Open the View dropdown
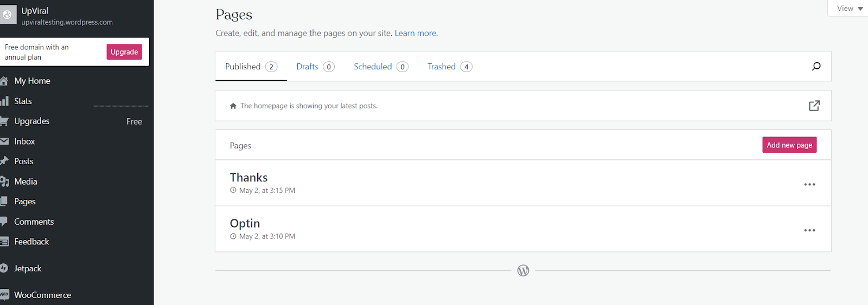Screen dimensions: 868x305 coord(850,8)
